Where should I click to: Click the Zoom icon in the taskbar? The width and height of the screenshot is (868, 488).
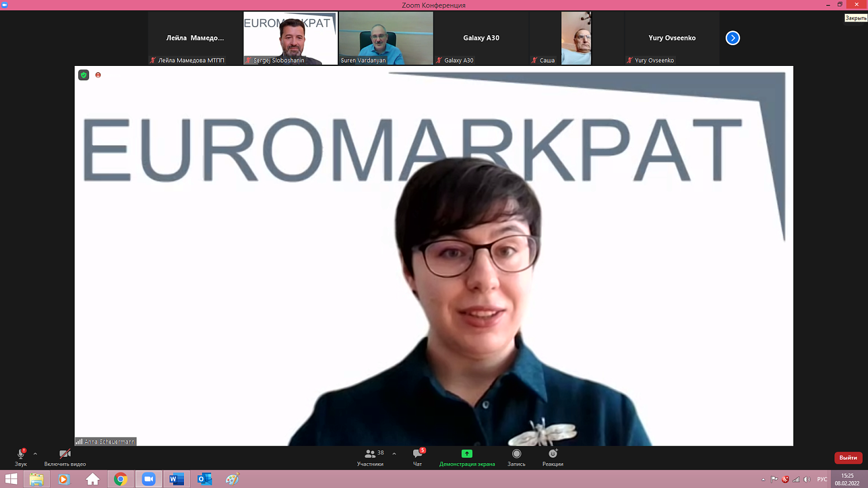pos(149,479)
